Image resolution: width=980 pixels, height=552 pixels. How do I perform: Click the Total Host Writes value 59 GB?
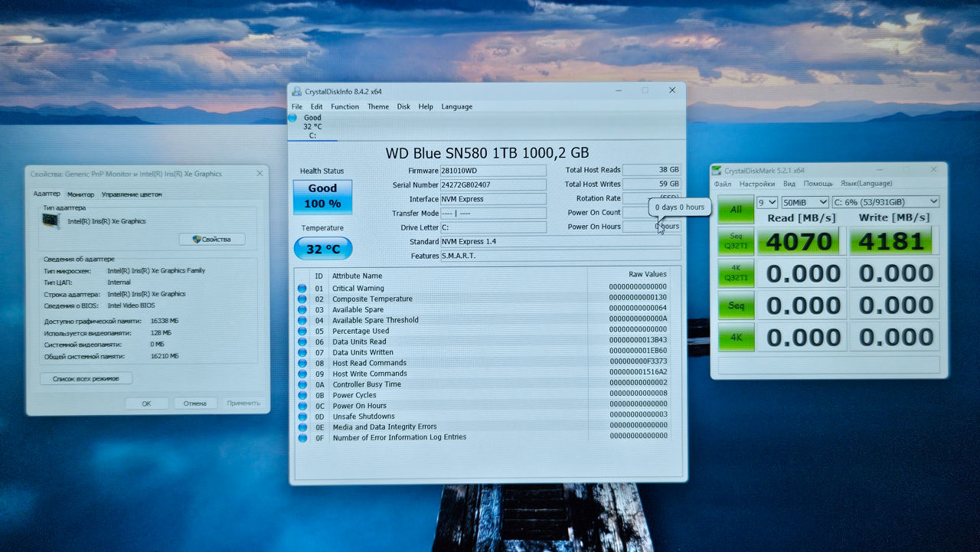coord(652,184)
